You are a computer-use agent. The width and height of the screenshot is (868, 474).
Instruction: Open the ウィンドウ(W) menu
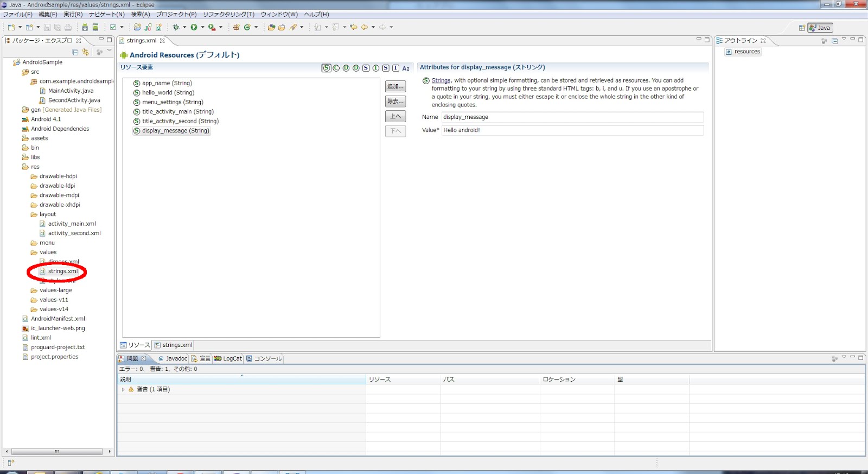(x=279, y=15)
